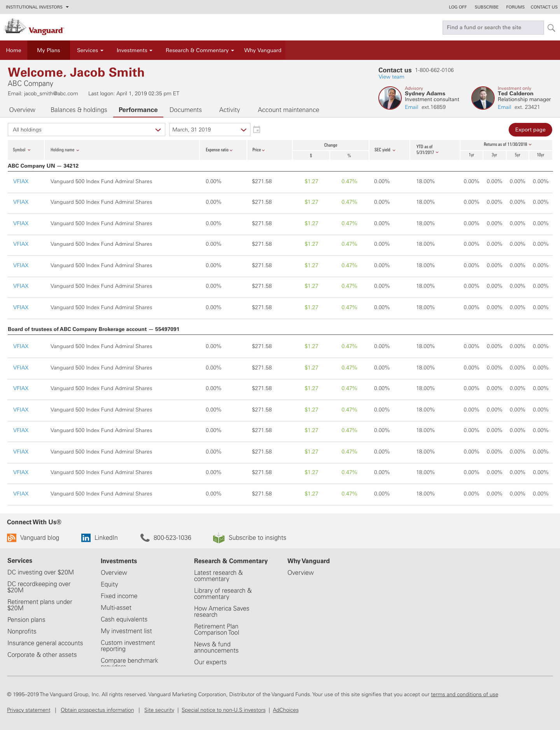The image size is (560, 730).
Task: Click the Our experts footer link
Action: click(210, 662)
